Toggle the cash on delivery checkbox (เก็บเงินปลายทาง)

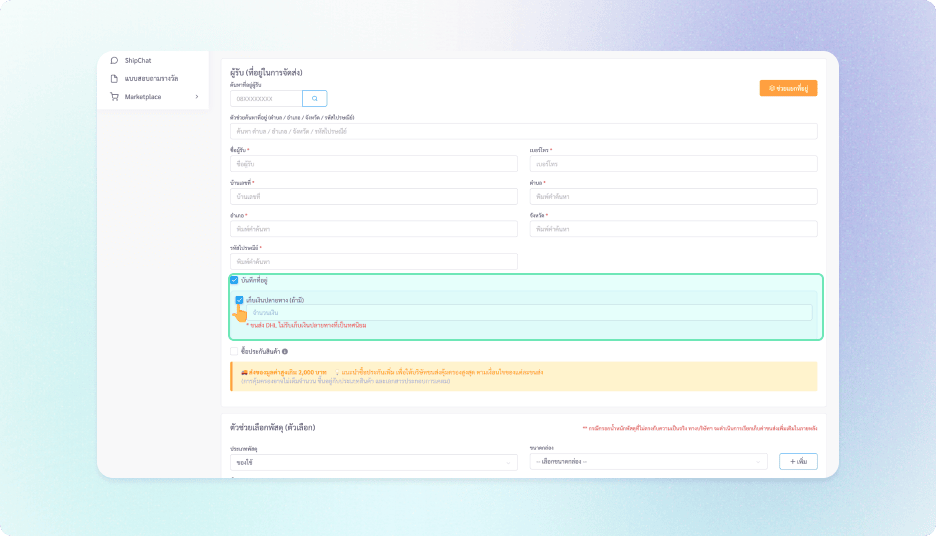tap(239, 300)
